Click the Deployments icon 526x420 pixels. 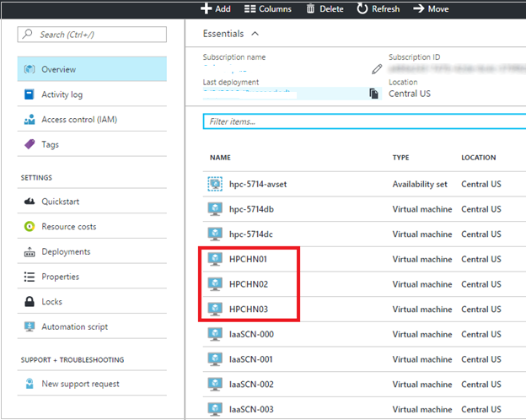coord(30,252)
